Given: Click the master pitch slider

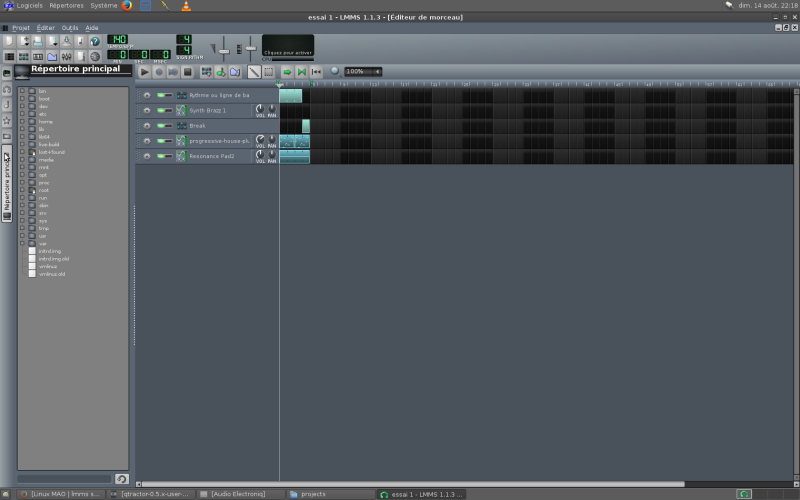Looking at the screenshot, I should pos(251,49).
